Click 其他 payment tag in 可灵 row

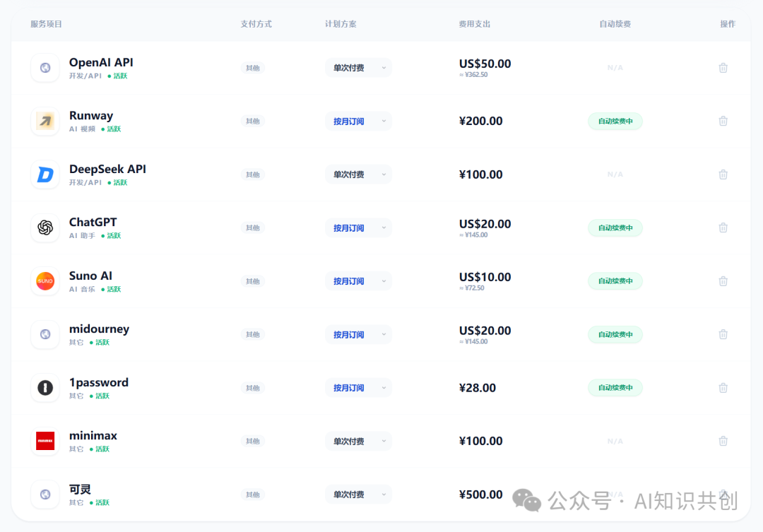click(x=252, y=495)
